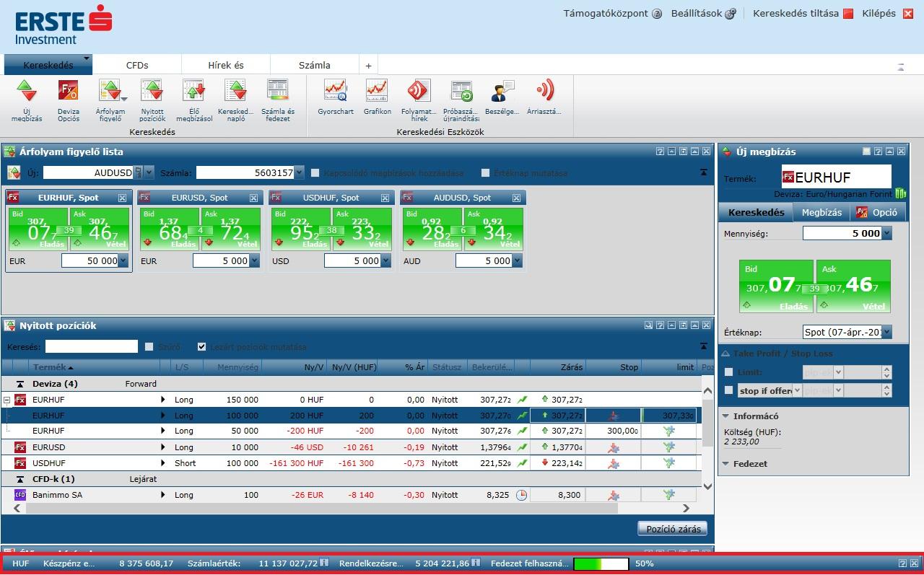Open Számla és fedezet tool
924x575 pixels.
tap(278, 92)
